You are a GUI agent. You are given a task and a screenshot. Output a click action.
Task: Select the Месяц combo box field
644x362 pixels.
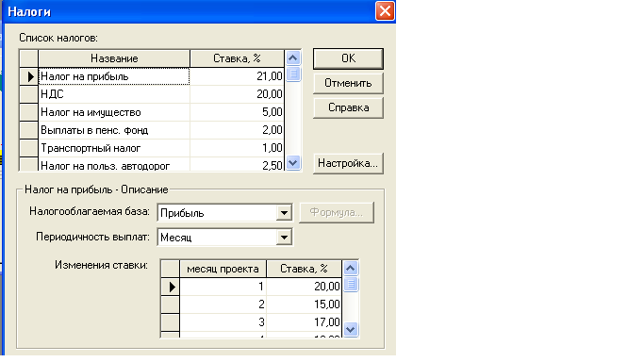click(x=224, y=238)
